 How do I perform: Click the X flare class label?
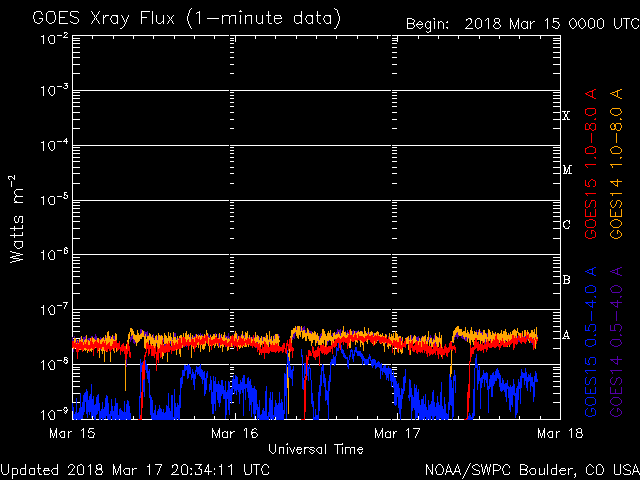[566, 116]
